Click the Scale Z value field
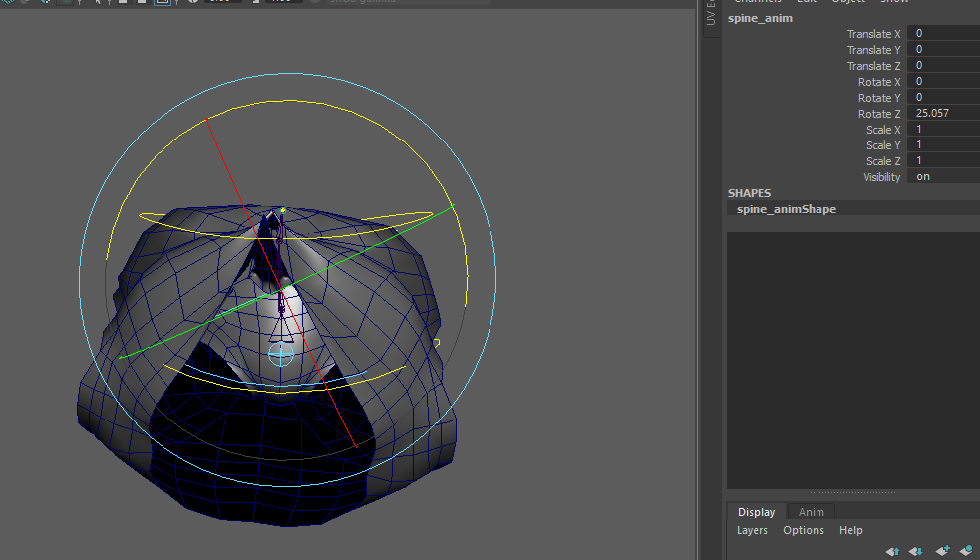 tap(943, 160)
